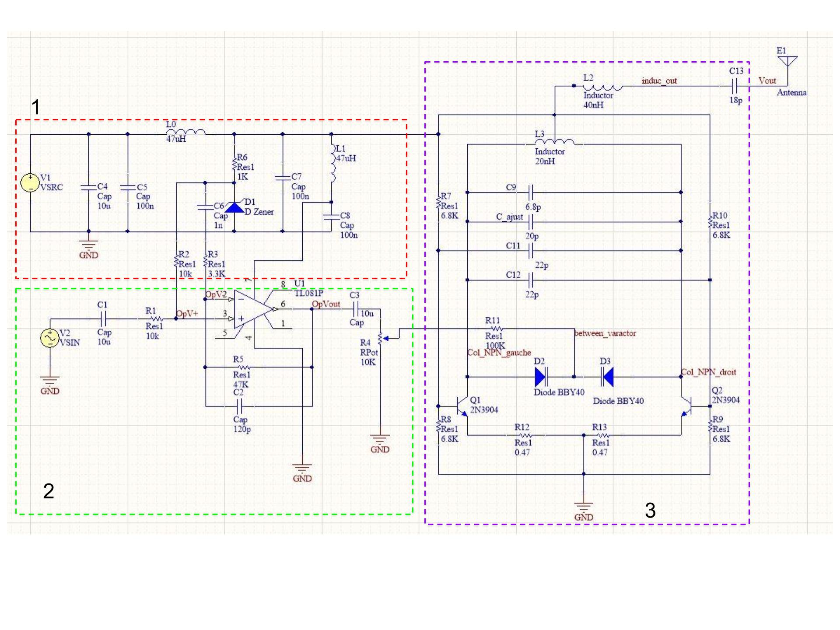
Task: Click the induc_out net label
Action: click(x=659, y=81)
